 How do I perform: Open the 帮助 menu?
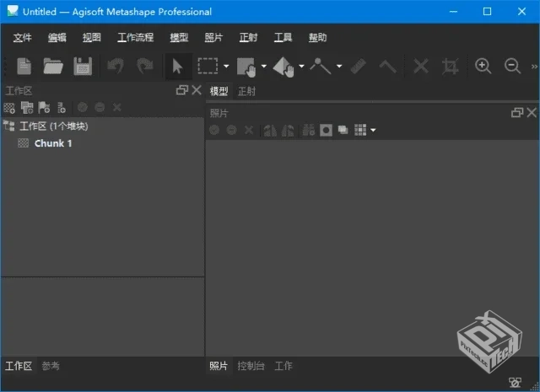[x=317, y=37]
